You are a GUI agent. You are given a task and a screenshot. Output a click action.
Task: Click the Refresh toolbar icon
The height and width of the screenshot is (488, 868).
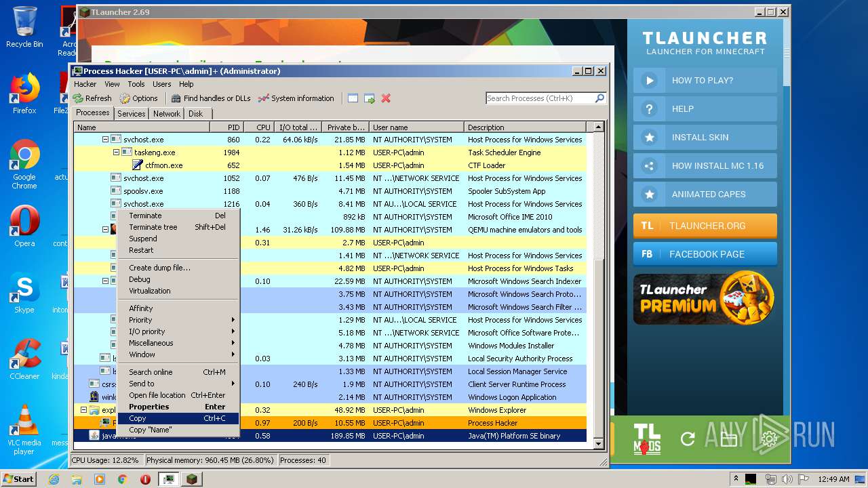click(x=92, y=98)
